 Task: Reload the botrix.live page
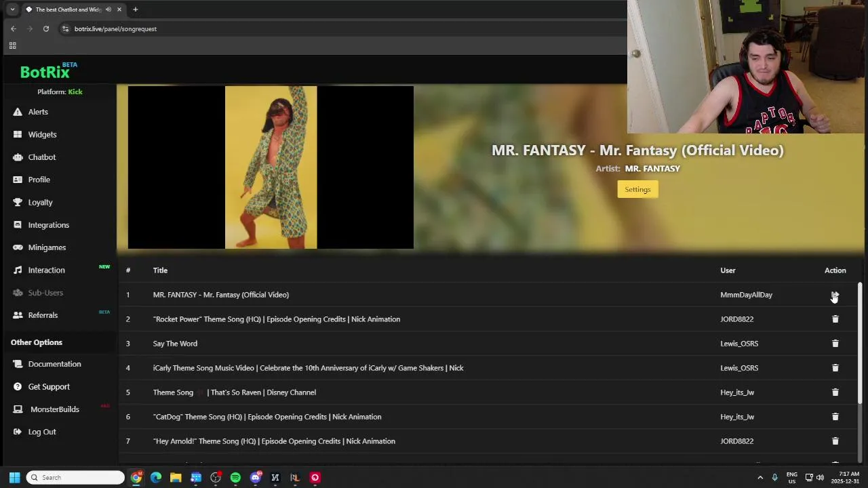coord(46,28)
